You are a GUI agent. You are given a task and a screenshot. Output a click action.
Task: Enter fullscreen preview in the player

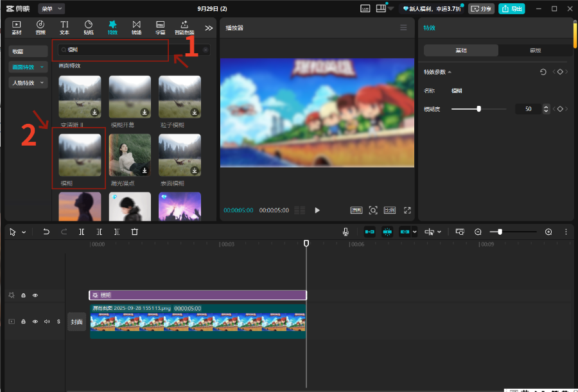coord(407,210)
